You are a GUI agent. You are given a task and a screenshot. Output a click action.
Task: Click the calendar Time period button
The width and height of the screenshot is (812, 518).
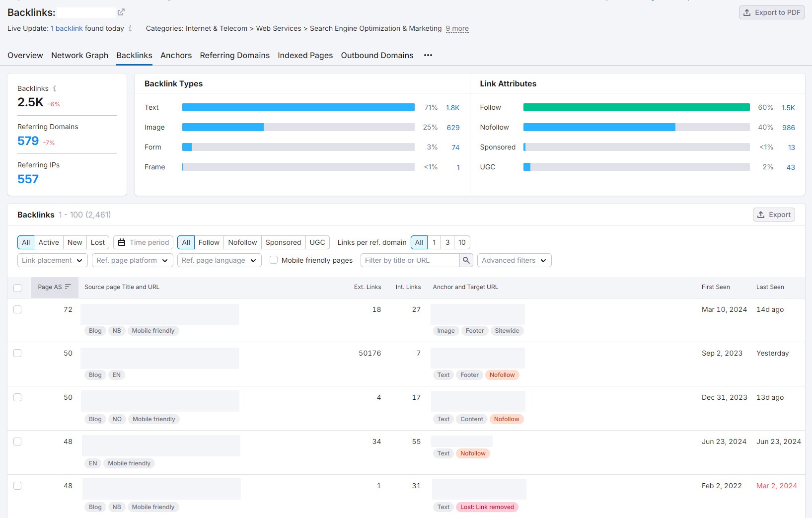(x=143, y=242)
